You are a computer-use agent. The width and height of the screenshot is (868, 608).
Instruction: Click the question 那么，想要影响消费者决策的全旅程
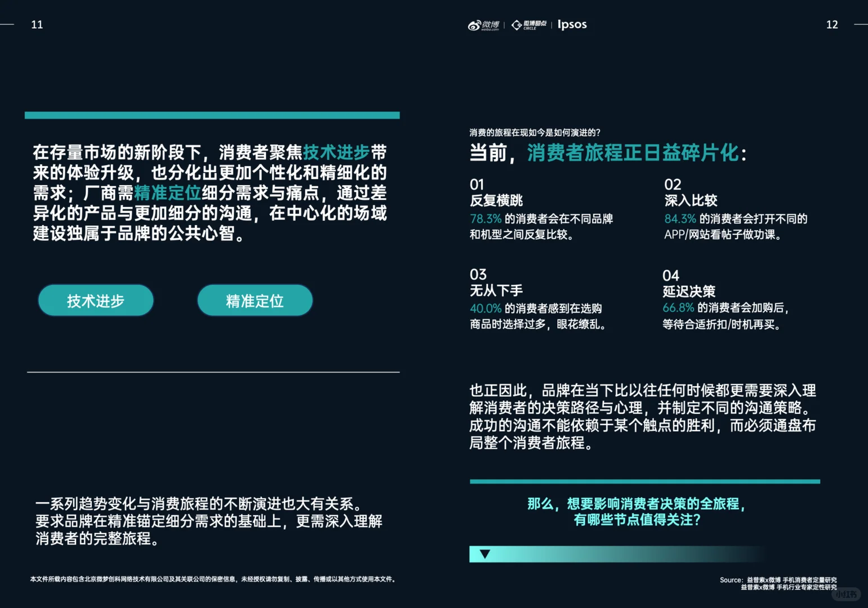point(636,503)
